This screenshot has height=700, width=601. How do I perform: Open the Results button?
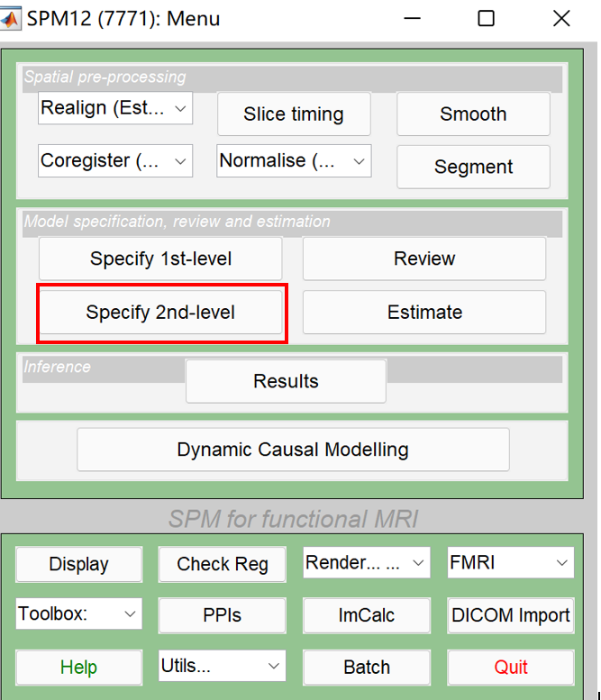pos(286,381)
